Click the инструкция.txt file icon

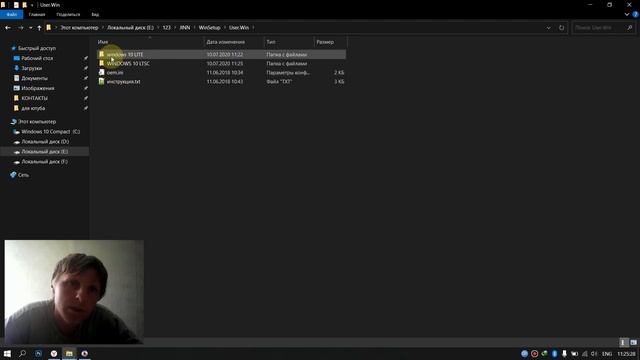[x=101, y=81]
